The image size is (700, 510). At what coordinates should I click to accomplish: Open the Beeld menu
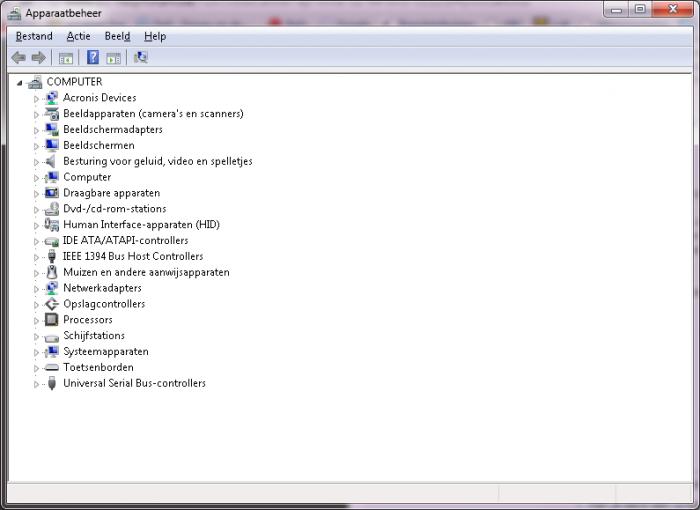click(x=117, y=36)
